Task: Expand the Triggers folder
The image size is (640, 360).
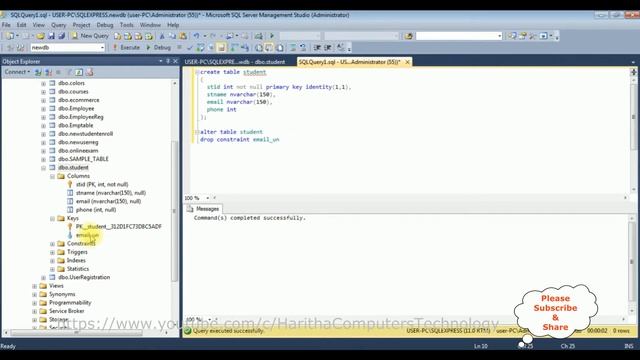Action: pyautogui.click(x=52, y=252)
